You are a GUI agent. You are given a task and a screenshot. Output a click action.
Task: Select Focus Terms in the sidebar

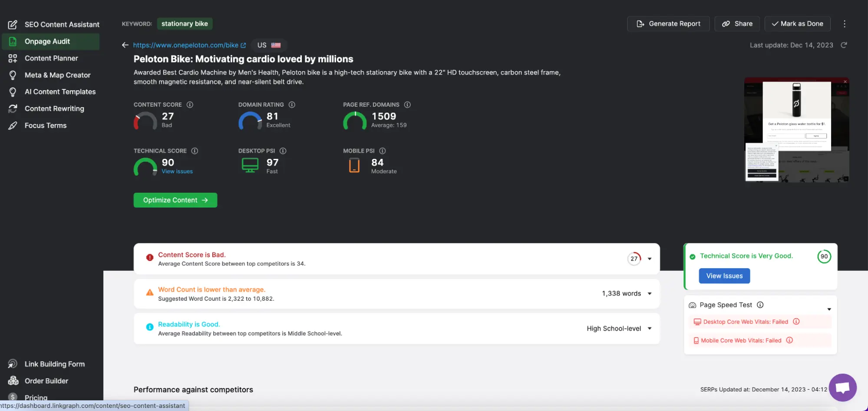click(46, 125)
